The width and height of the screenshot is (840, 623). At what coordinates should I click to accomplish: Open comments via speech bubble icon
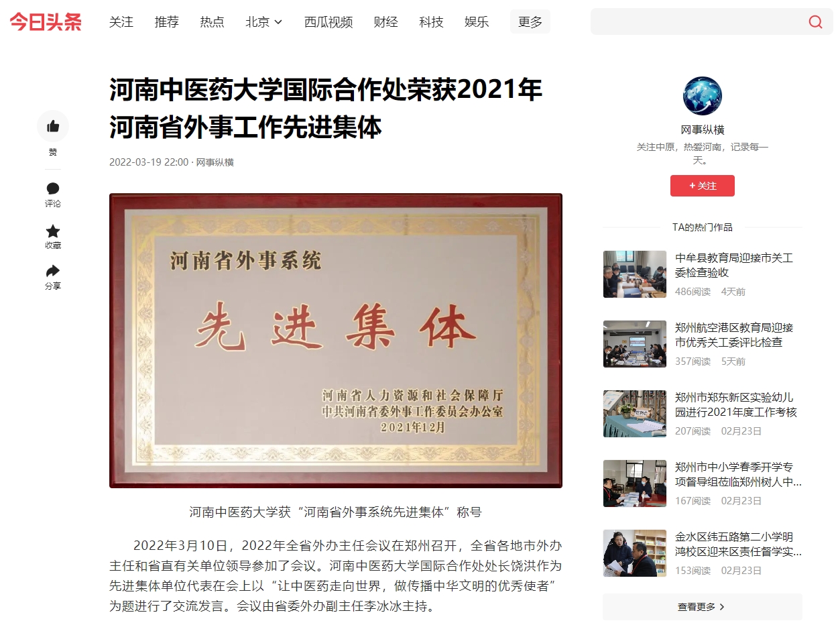53,188
